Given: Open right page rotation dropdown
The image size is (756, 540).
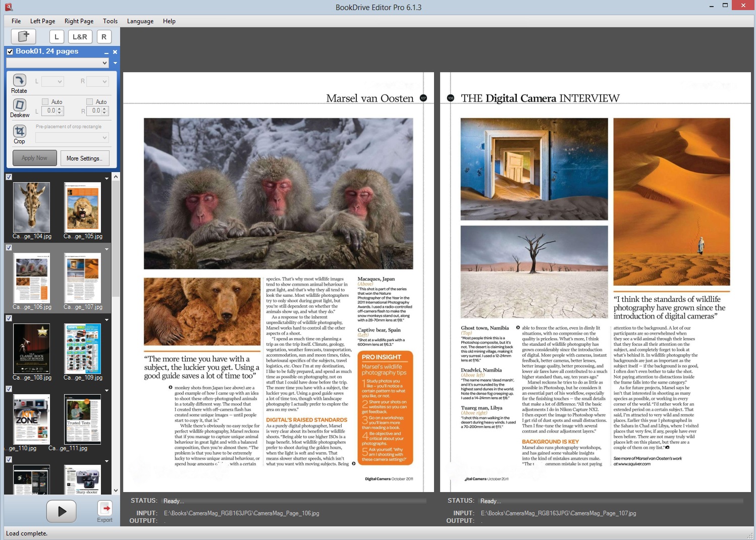Looking at the screenshot, I should tap(97, 81).
